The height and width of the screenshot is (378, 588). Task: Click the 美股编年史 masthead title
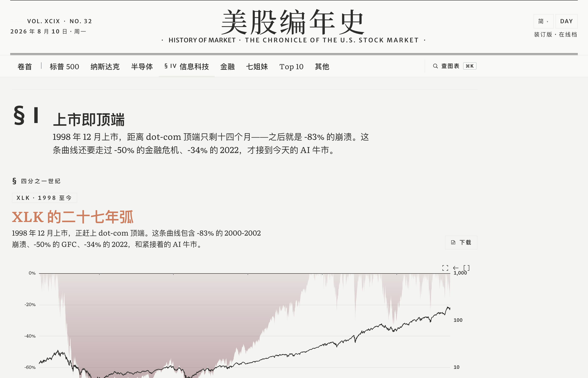tap(293, 22)
